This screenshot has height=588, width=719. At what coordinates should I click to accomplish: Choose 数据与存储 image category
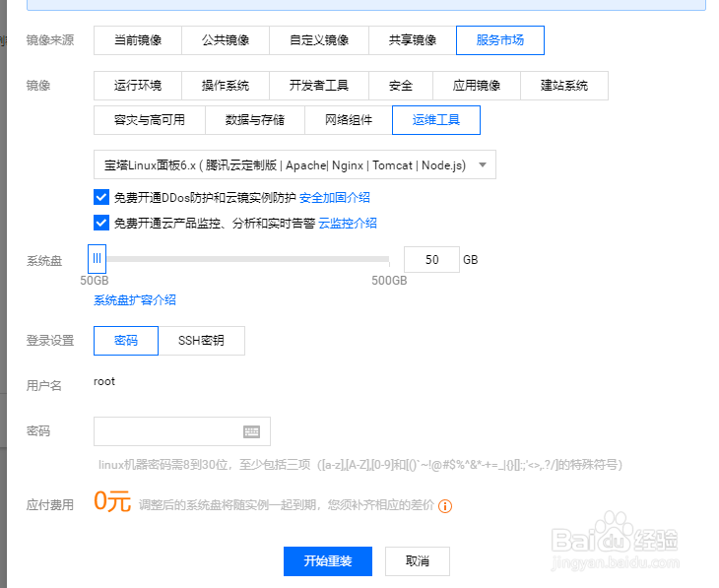click(255, 120)
